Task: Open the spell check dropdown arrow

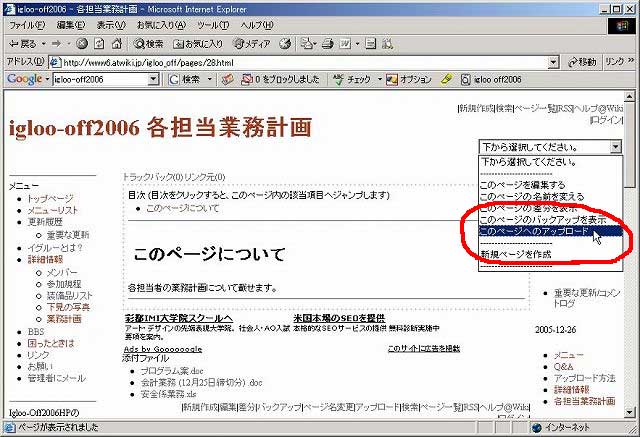Action: 379,79
